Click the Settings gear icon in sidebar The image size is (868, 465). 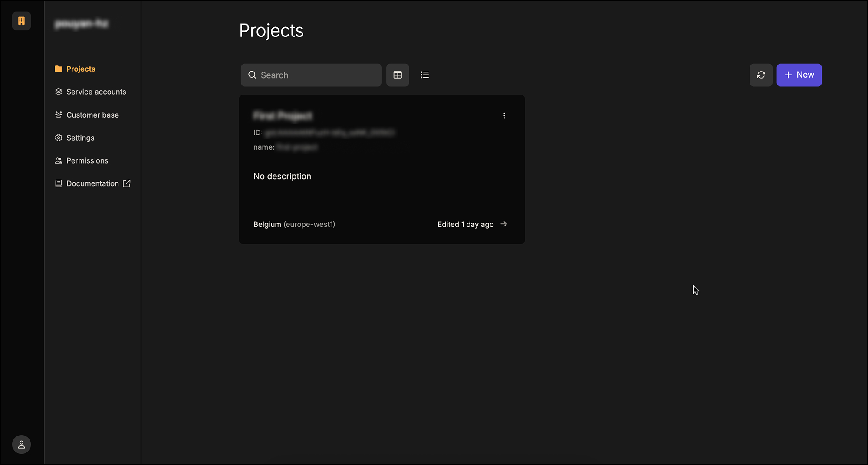tap(59, 138)
